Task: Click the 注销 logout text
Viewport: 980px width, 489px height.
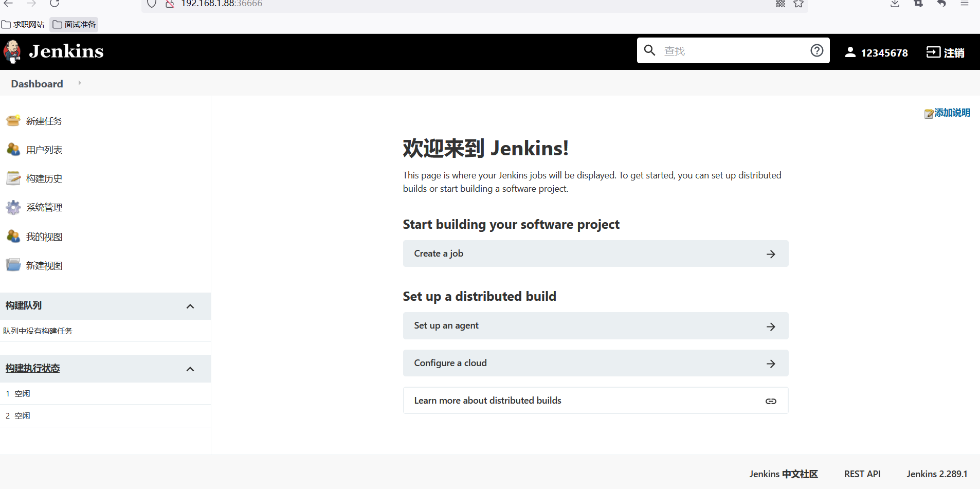Action: (954, 52)
